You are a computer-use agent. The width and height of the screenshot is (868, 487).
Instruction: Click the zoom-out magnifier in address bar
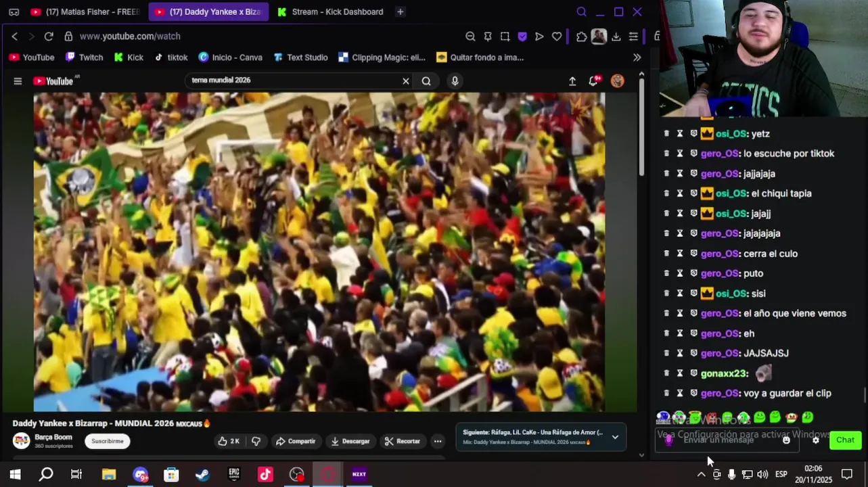470,37
